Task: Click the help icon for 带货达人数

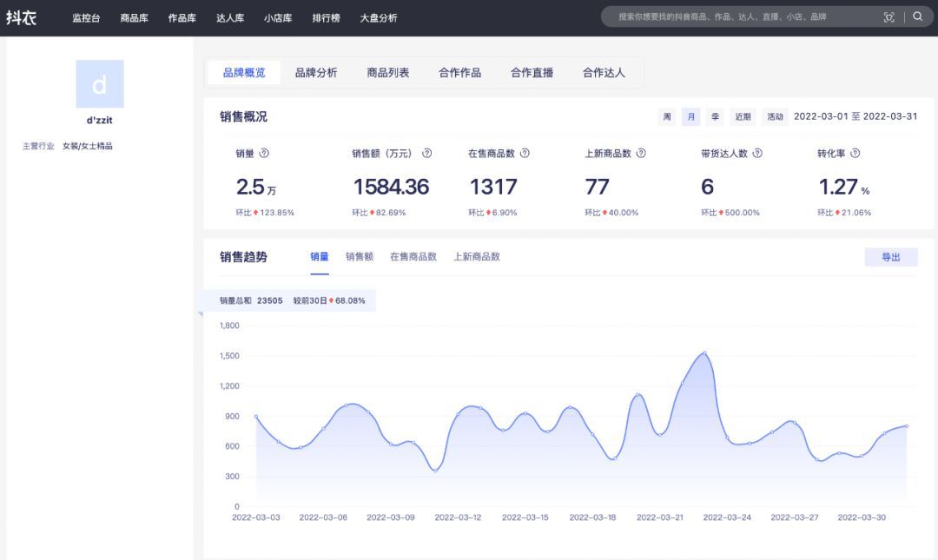Action: (x=756, y=152)
